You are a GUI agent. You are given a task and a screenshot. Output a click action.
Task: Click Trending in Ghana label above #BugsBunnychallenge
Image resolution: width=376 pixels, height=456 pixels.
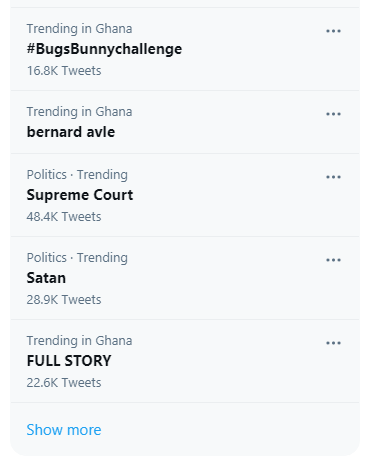[x=79, y=29]
